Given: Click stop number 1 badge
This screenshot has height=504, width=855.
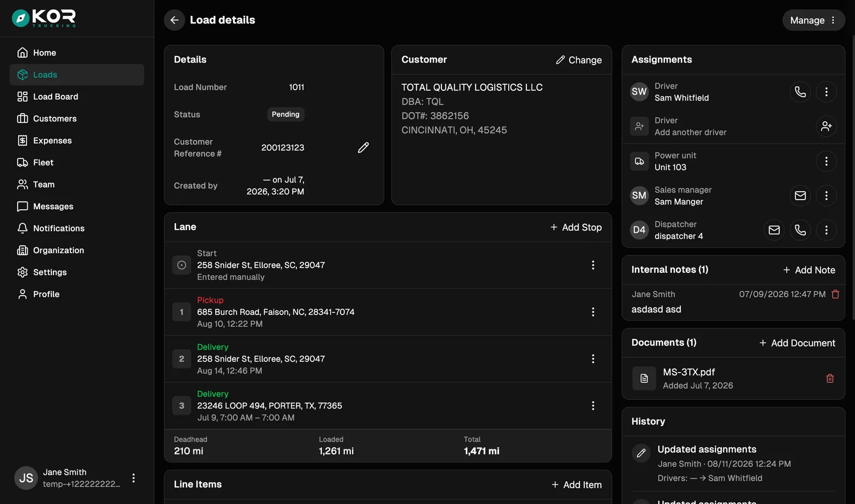Looking at the screenshot, I should click(x=182, y=312).
